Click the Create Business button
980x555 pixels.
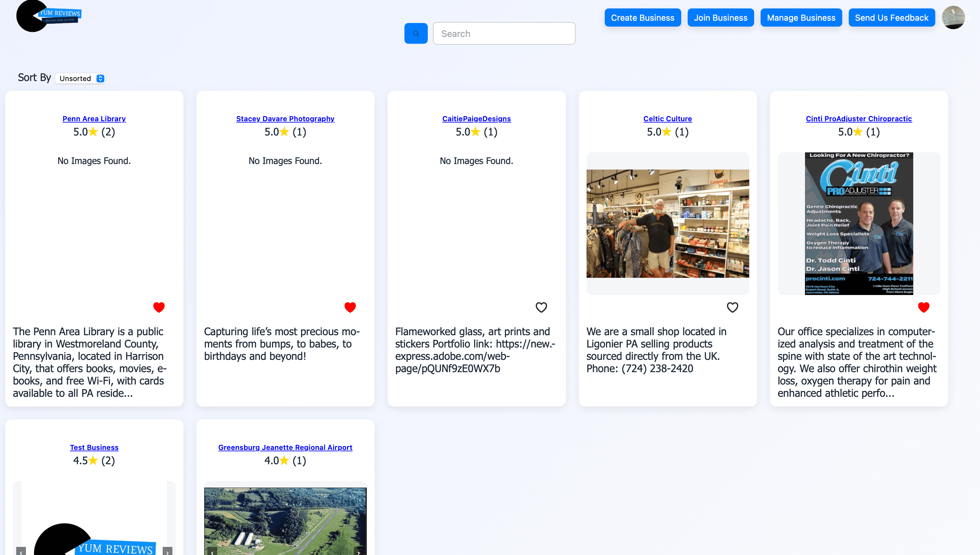coord(642,18)
